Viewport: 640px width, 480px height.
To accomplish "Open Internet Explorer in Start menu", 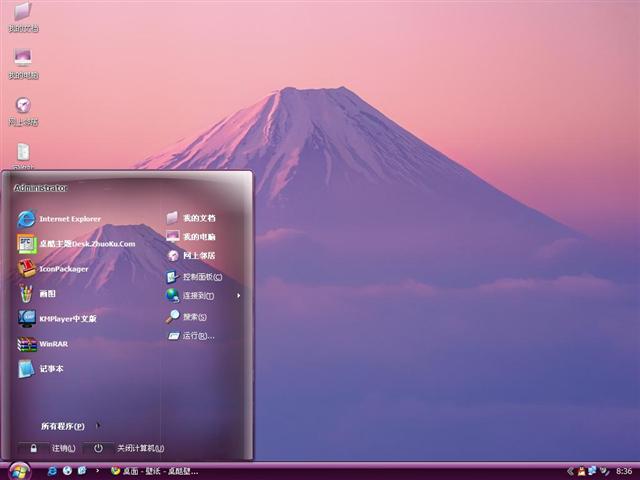I will (x=59, y=219).
